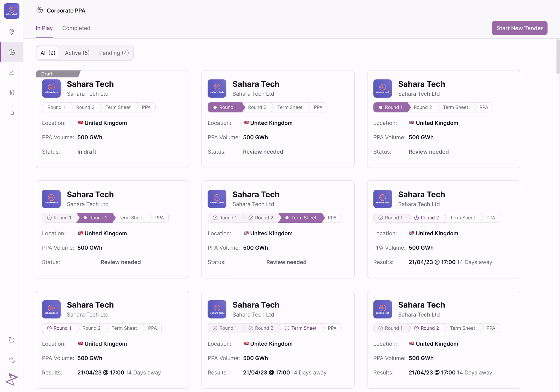Click the Corporate PPA page title
Viewport: 560px width, 392px height.
tap(66, 11)
